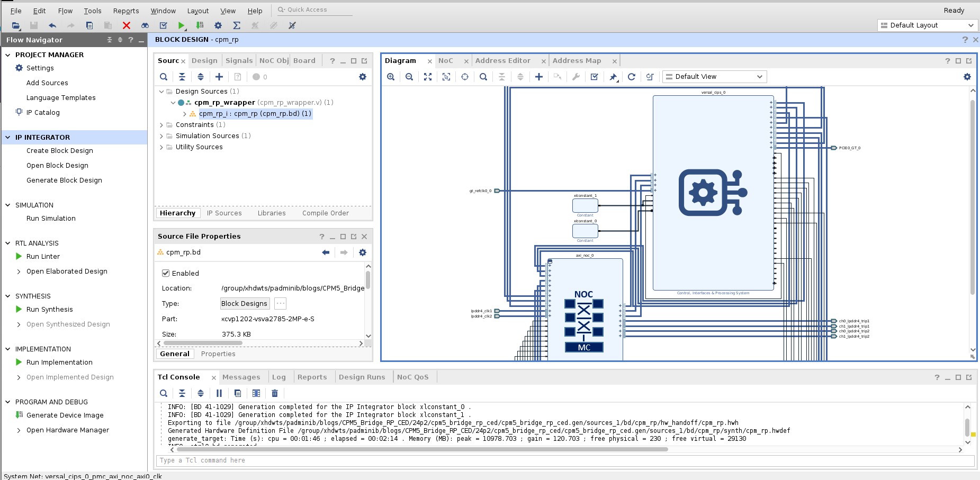The width and height of the screenshot is (980, 480).
Task: Run the design with green play button
Action: [x=181, y=25]
